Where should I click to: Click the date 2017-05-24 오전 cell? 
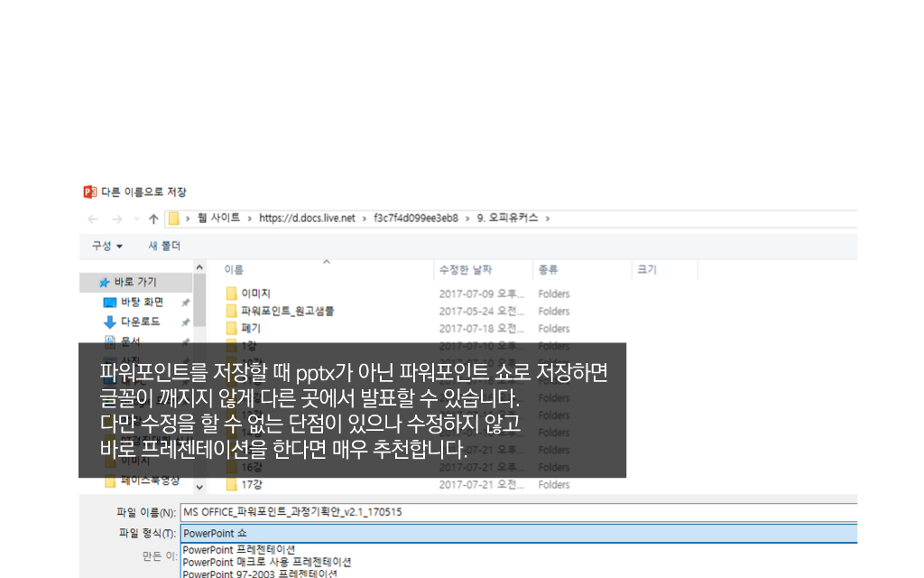pos(482,312)
